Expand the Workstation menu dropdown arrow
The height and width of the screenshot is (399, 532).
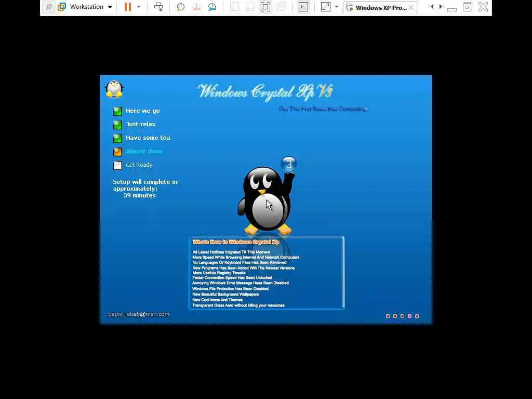click(110, 7)
